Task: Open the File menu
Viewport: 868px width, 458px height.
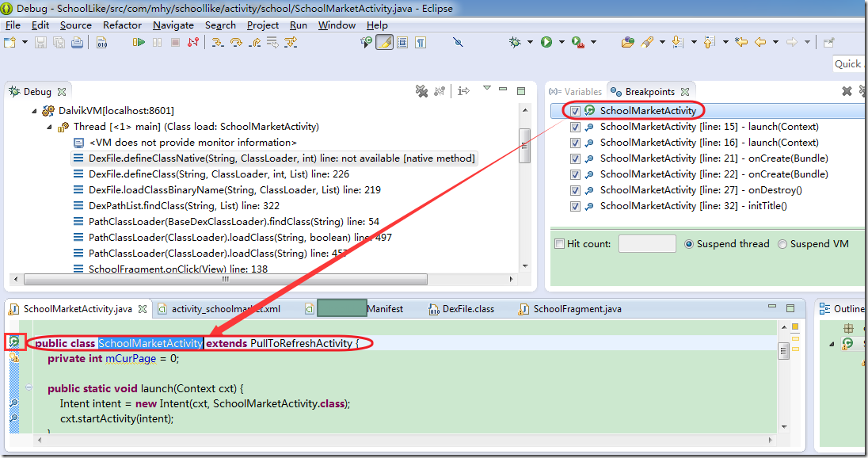Action: [13, 25]
